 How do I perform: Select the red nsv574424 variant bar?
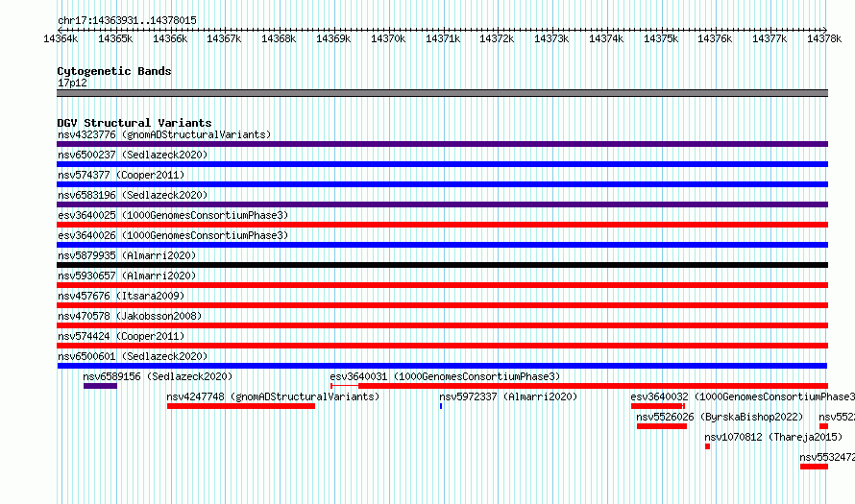pos(442,346)
